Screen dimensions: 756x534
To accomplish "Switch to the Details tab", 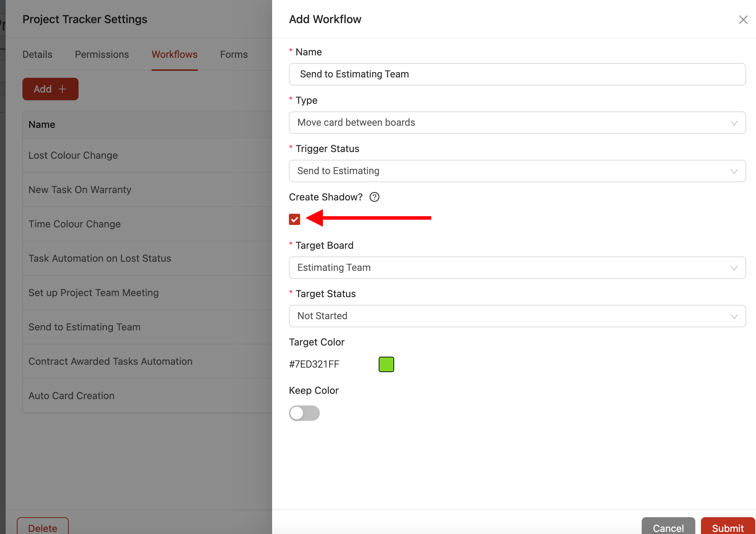I will (37, 54).
